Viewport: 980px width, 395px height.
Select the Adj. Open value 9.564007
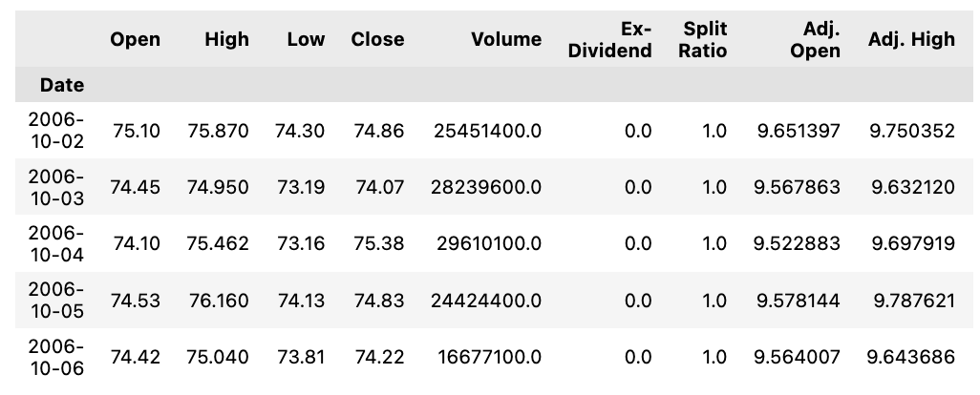click(x=797, y=357)
